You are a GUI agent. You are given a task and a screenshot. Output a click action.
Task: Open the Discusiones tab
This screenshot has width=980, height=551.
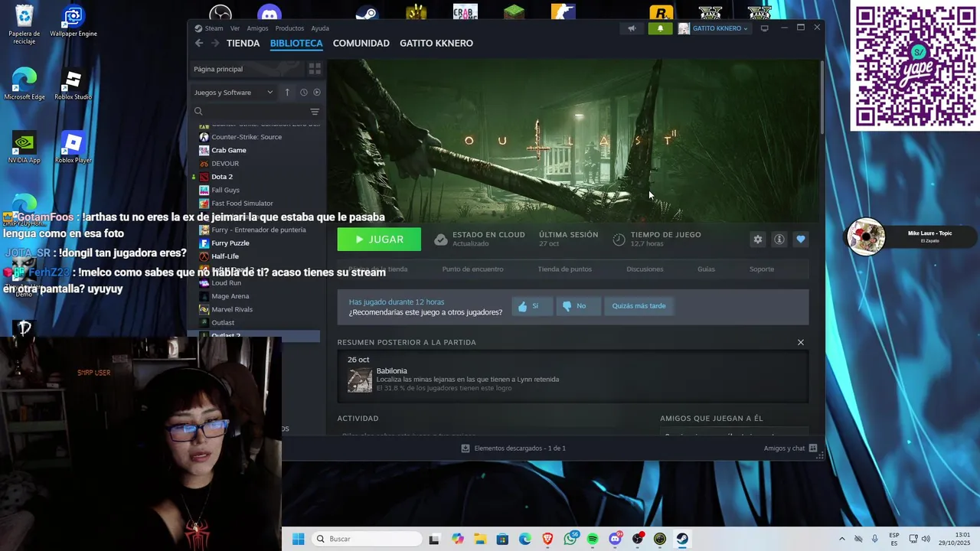tap(645, 269)
